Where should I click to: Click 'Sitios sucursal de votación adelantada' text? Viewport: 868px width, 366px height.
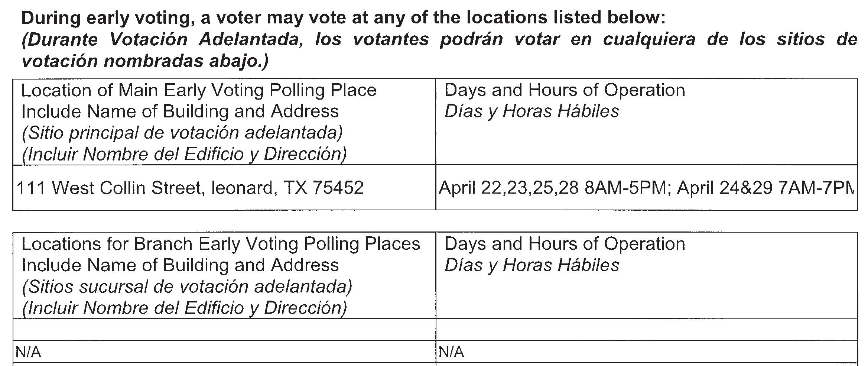click(187, 286)
